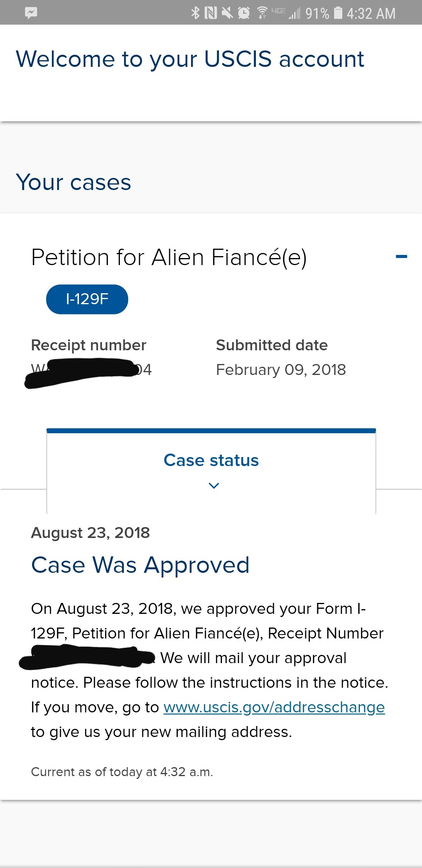
Task: Tap the battery icon in status bar
Action: (x=338, y=13)
